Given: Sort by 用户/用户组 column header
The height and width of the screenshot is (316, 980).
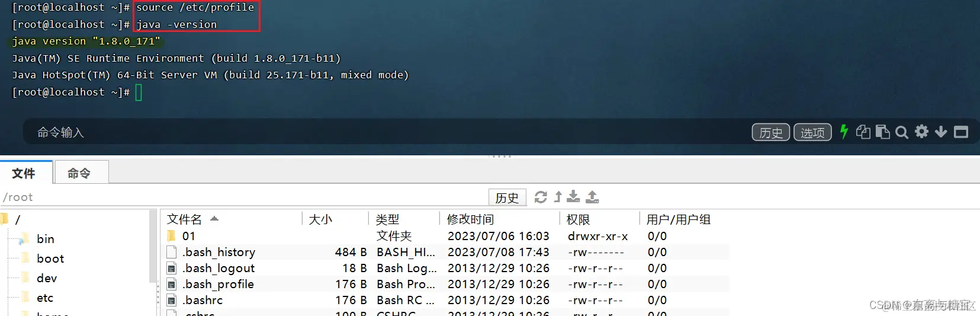Looking at the screenshot, I should 679,219.
